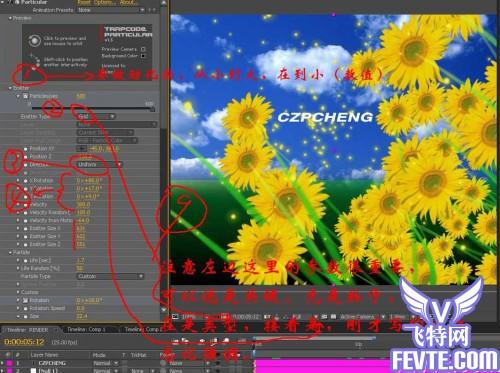Click the Velocity from Motion value
The image size is (500, 373).
coord(83,220)
